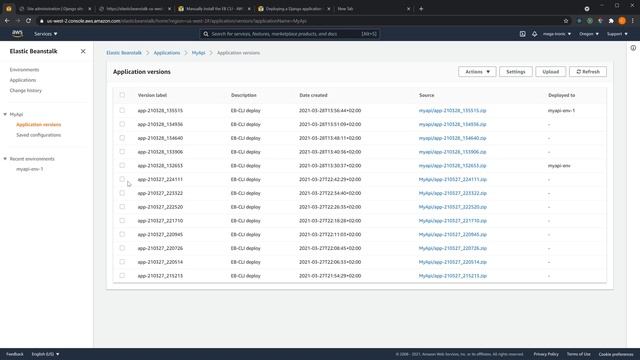
Task: Check the box for app-210327_224111
Action: (122, 179)
